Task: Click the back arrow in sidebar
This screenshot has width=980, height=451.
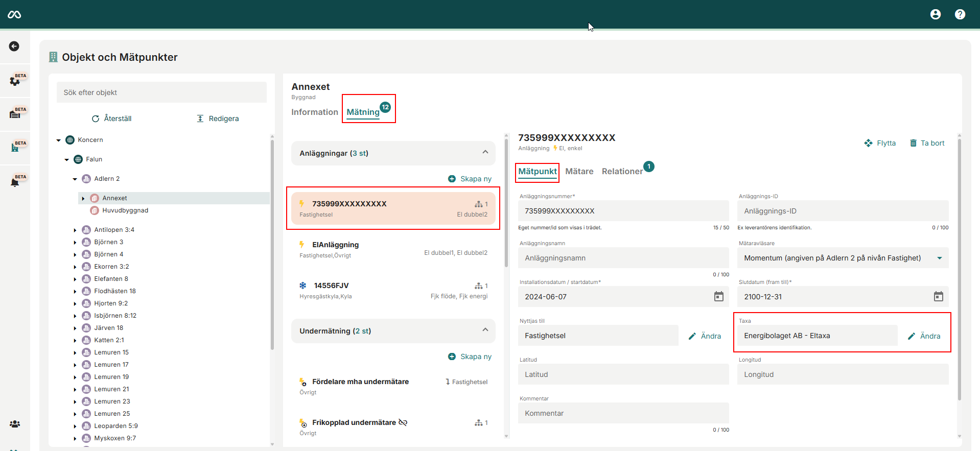Action: click(x=14, y=46)
